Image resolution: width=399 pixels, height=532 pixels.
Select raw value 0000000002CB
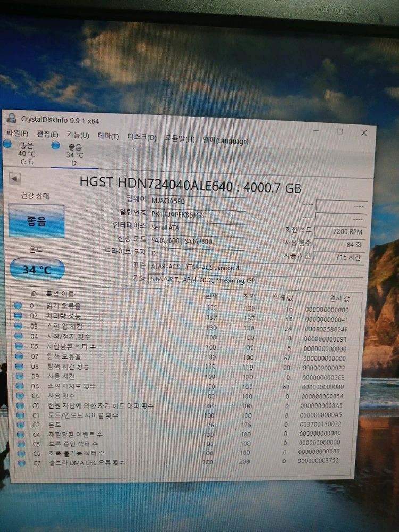coord(323,377)
